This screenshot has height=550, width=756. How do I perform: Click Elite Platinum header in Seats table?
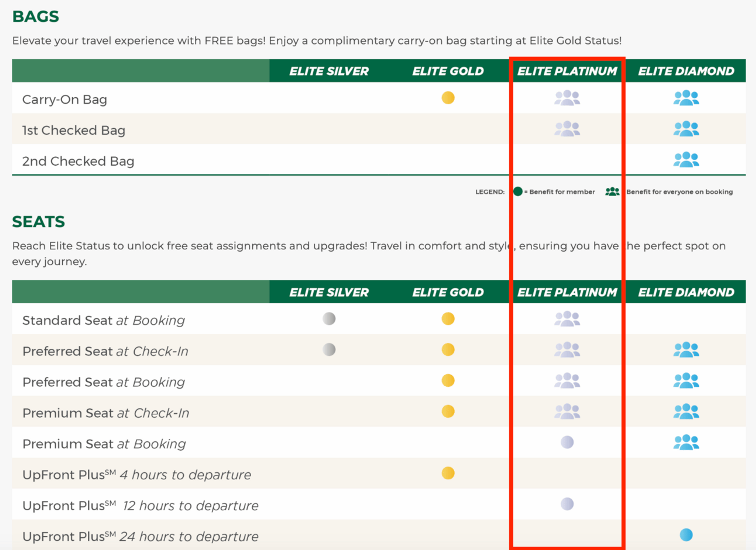pyautogui.click(x=567, y=292)
